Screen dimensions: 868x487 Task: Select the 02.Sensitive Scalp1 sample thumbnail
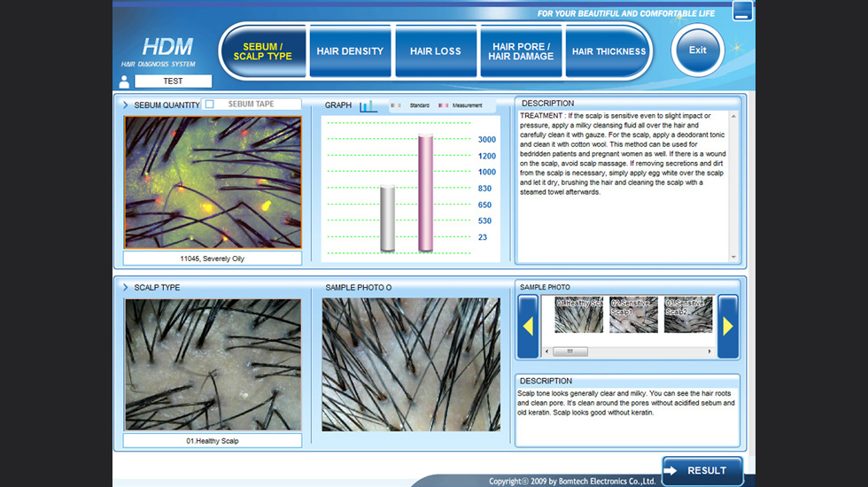633,316
